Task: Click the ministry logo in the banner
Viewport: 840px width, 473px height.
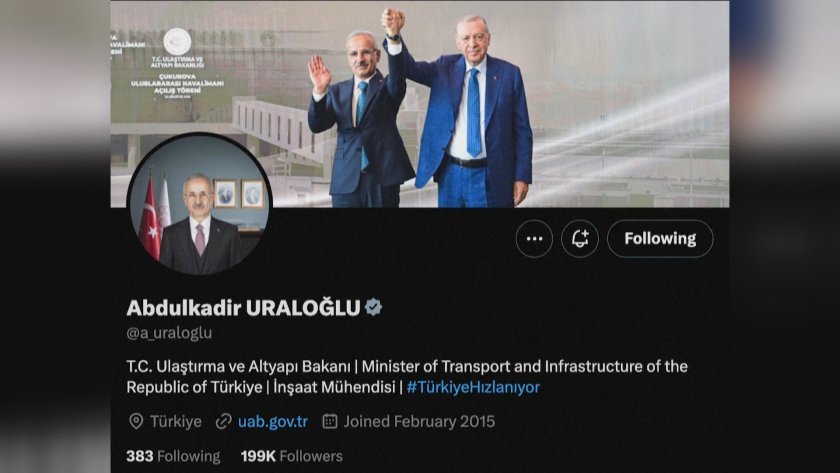Action: [x=177, y=42]
